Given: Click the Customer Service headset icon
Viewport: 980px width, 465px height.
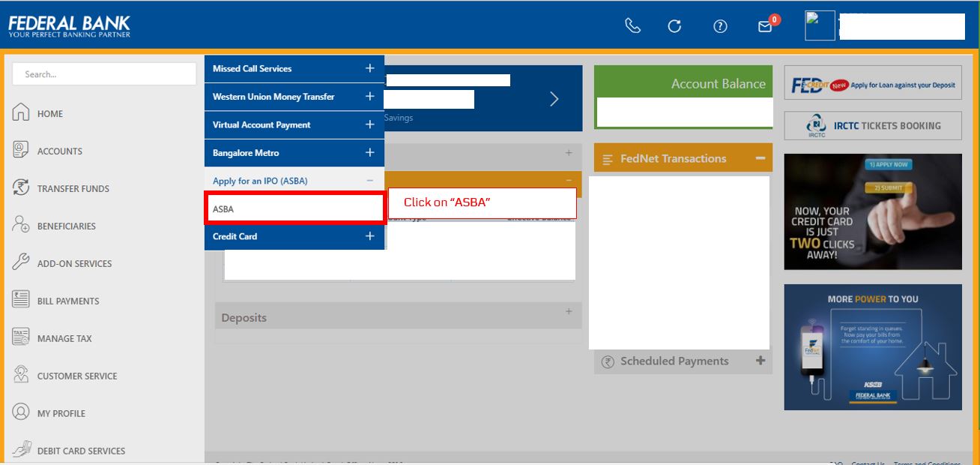Looking at the screenshot, I should [21, 375].
